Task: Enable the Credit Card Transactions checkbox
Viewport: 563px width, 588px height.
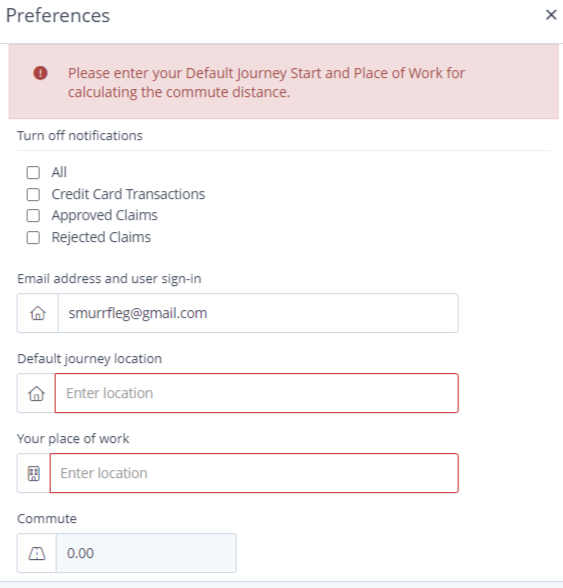Action: pyautogui.click(x=33, y=194)
